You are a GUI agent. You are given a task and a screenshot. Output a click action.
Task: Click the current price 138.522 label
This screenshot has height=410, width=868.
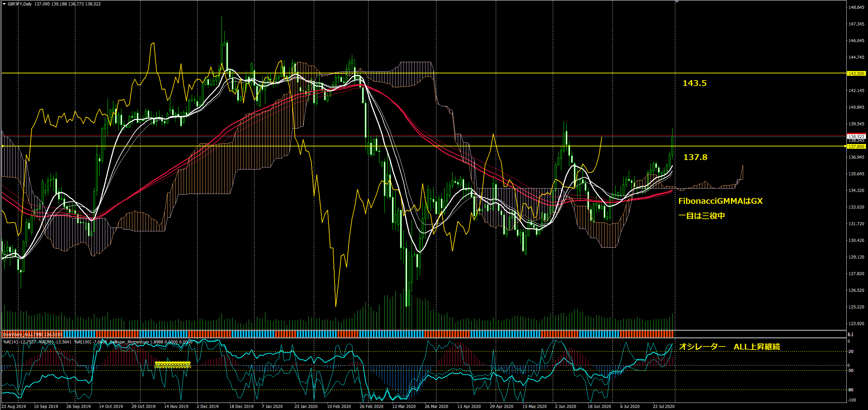coord(856,137)
